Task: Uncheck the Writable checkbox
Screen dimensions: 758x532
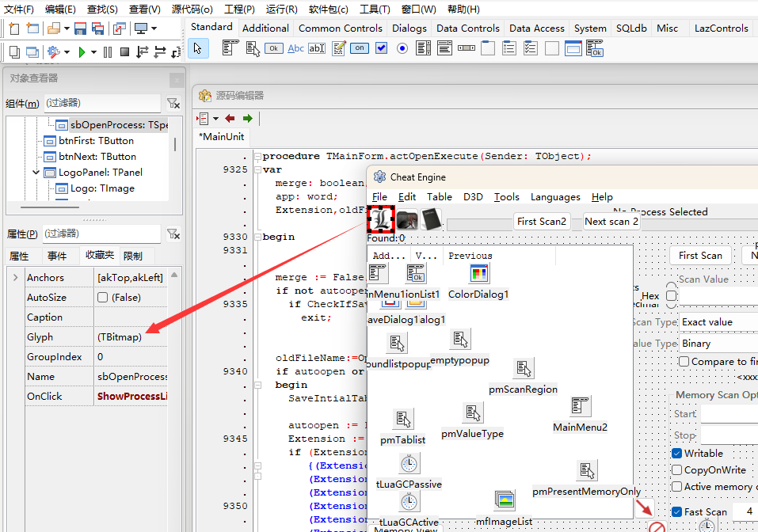Action: [677, 454]
